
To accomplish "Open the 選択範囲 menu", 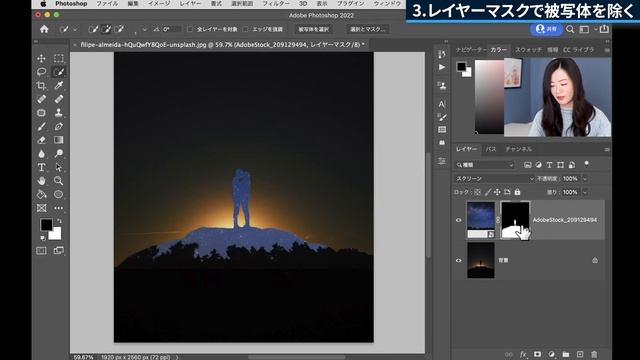I will pos(242,4).
